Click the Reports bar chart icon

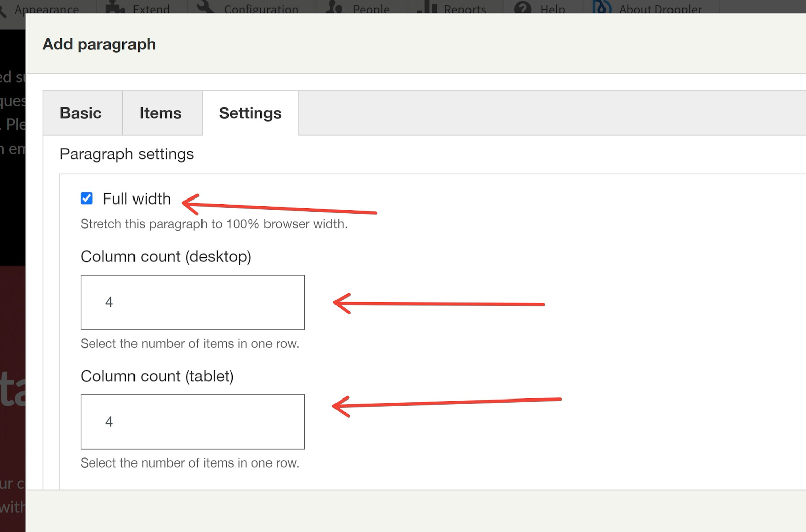tap(426, 7)
